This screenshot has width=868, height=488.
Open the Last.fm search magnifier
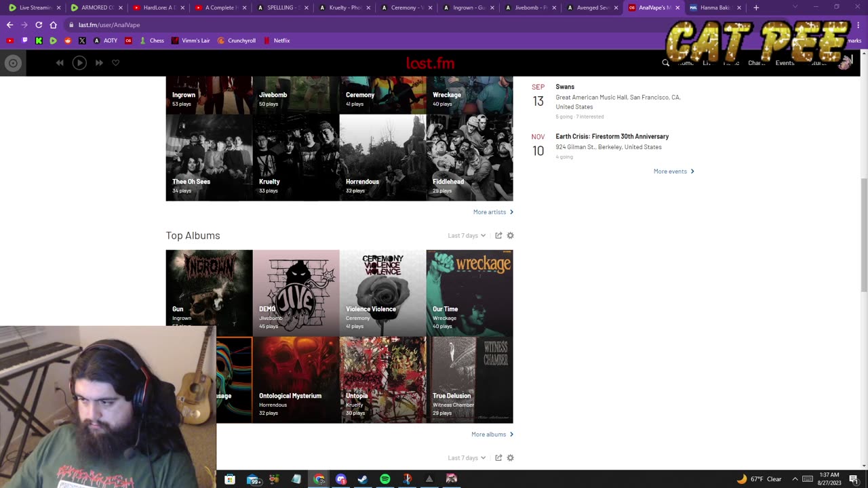[665, 63]
